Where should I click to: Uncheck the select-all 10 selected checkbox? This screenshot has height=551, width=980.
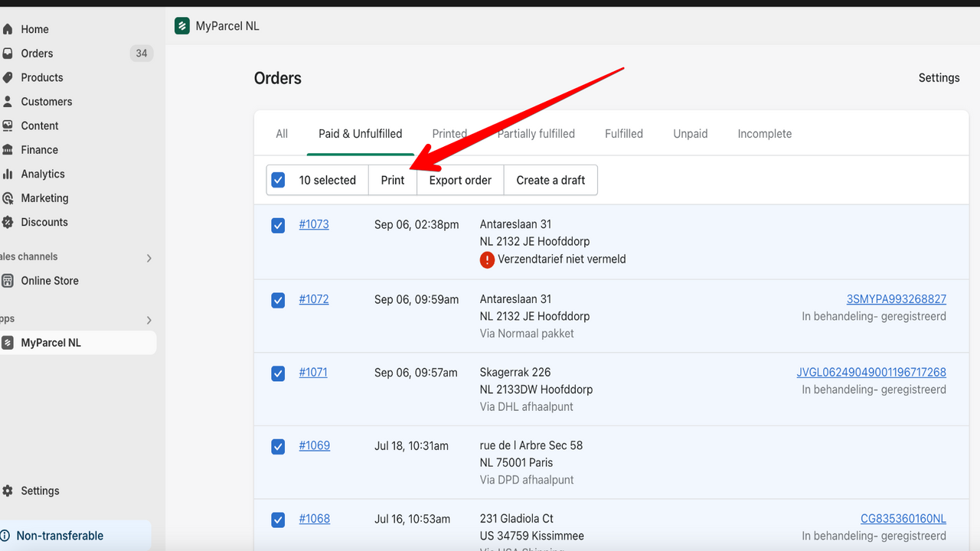tap(278, 180)
